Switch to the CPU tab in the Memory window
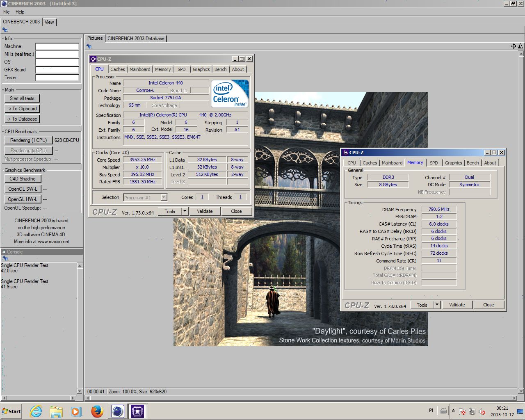 352,163
